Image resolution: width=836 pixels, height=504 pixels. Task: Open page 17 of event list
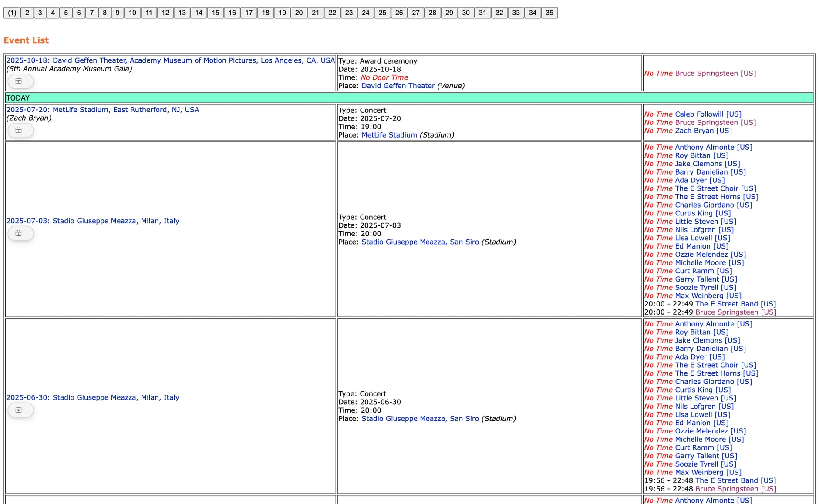pos(249,13)
